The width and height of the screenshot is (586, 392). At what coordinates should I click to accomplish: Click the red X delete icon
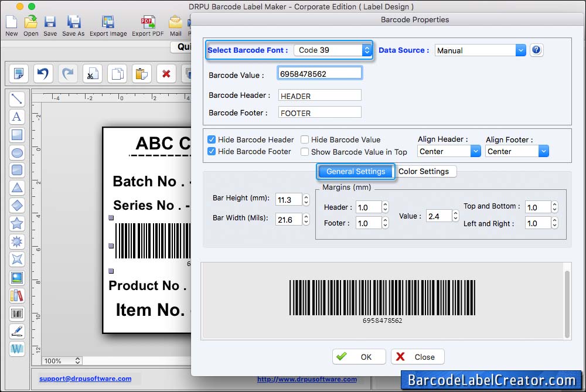point(166,73)
